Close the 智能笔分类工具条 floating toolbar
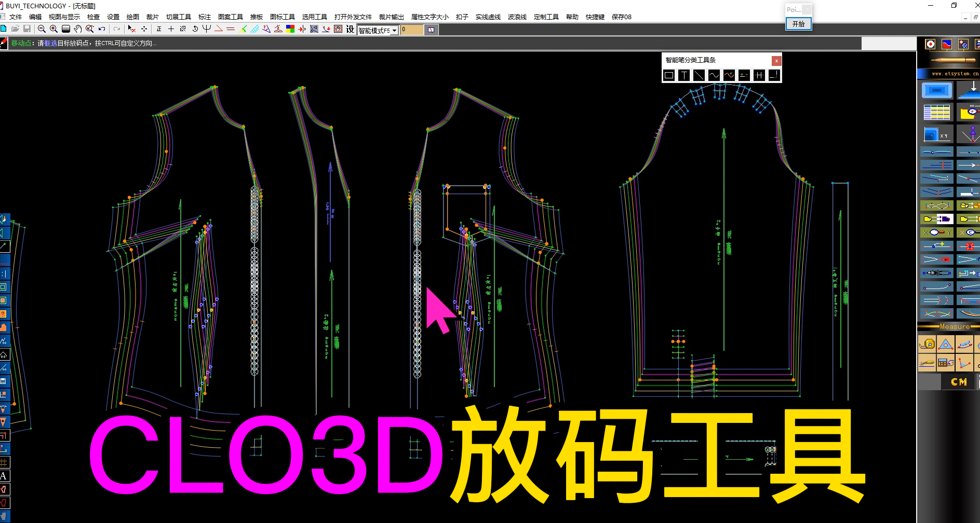 [x=775, y=61]
